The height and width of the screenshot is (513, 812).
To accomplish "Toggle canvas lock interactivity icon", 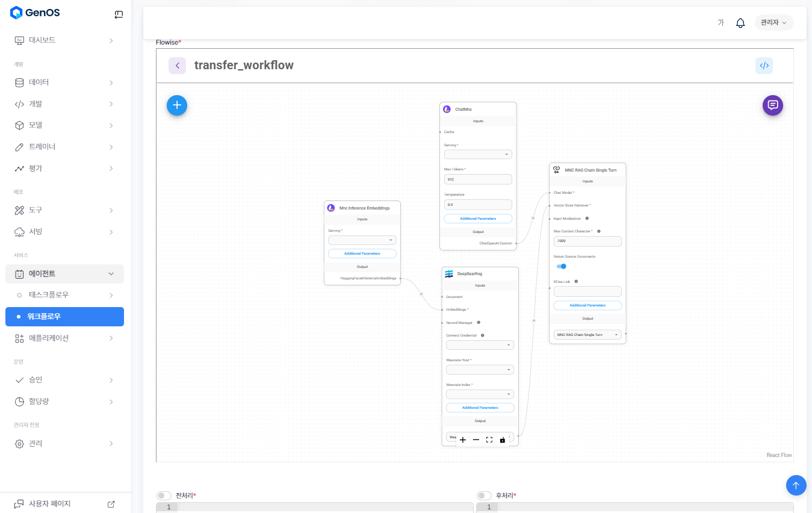I will click(503, 440).
